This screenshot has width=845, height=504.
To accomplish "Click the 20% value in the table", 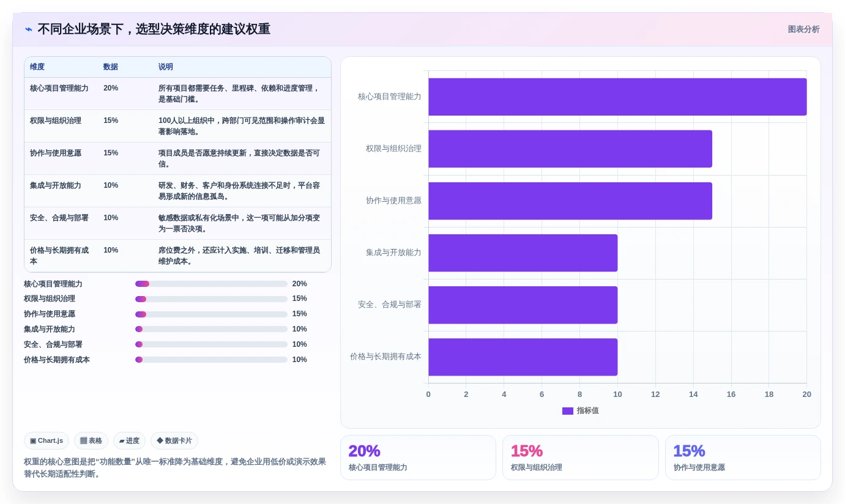I will pos(111,88).
